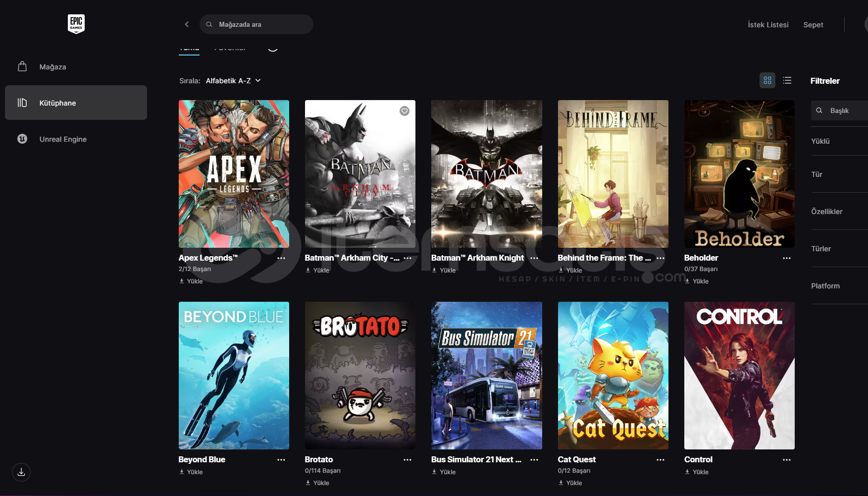Click the Unreal Engine logo icon
This screenshot has height=496, width=868.
[22, 139]
